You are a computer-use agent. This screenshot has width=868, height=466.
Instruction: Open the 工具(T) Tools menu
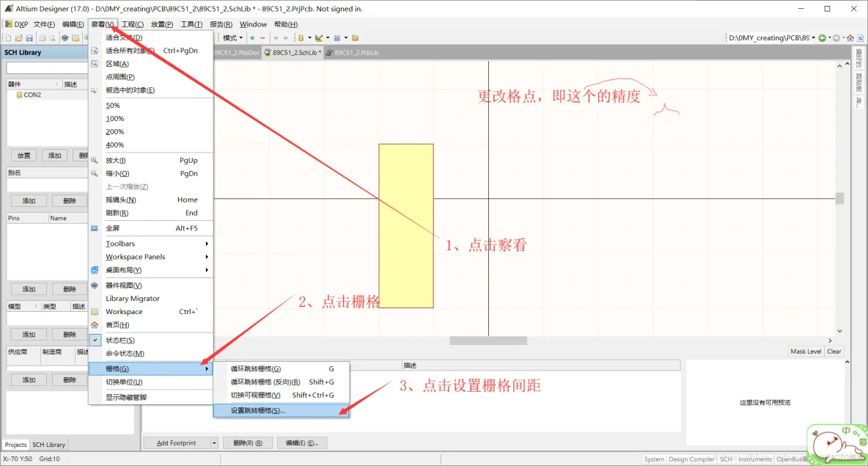pyautogui.click(x=191, y=24)
